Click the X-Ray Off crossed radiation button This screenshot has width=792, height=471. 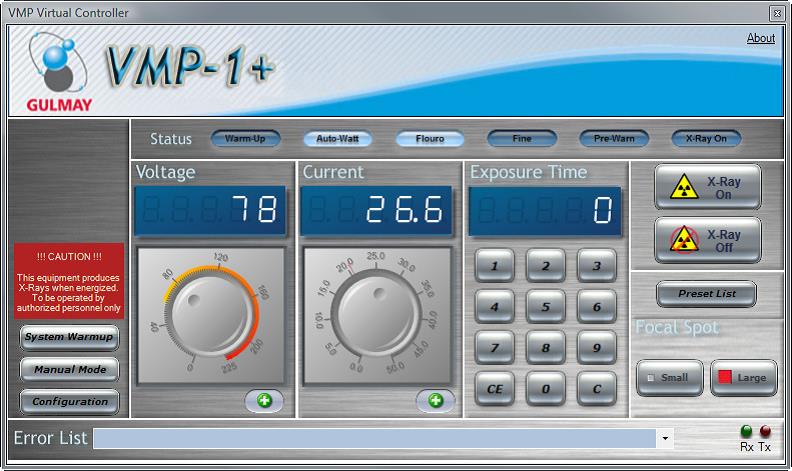[708, 241]
